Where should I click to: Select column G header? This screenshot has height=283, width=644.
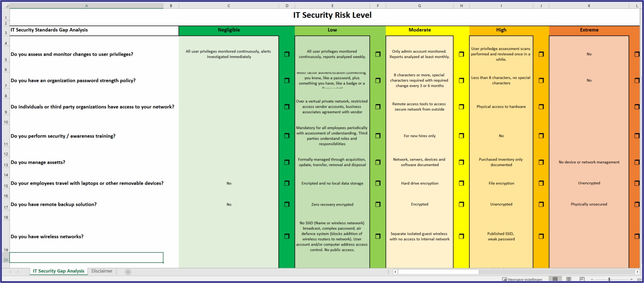(x=419, y=6)
